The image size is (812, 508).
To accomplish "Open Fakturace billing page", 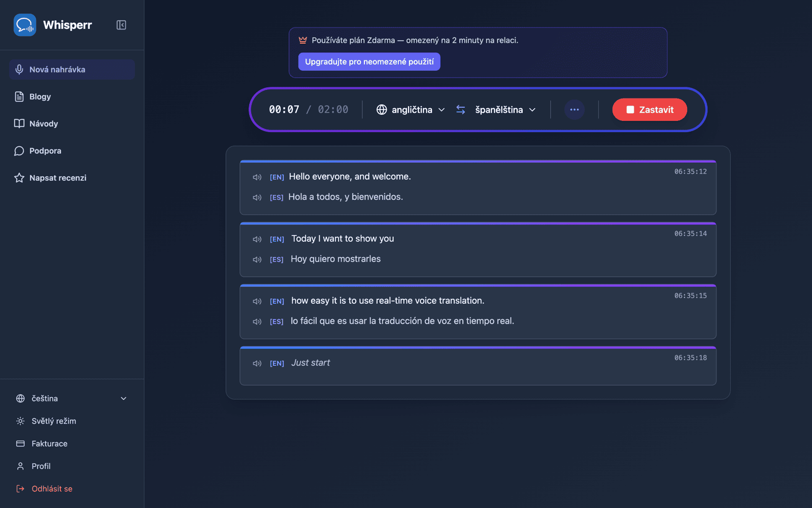I will point(72,443).
